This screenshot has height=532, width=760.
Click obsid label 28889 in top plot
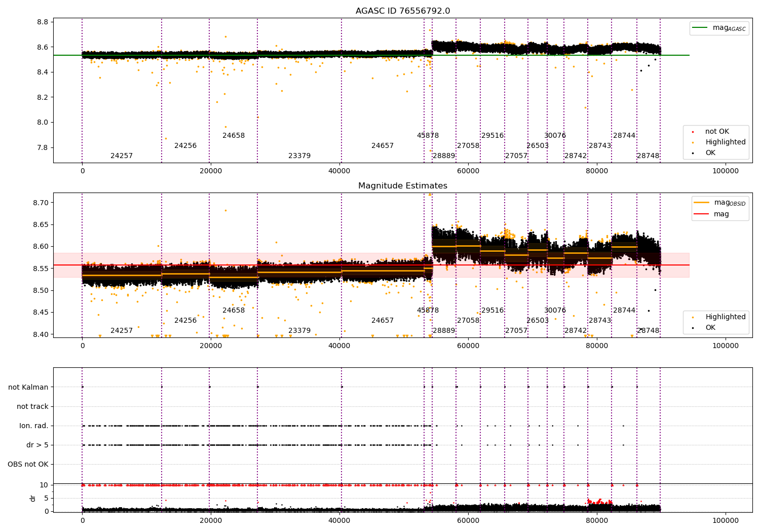(x=444, y=156)
